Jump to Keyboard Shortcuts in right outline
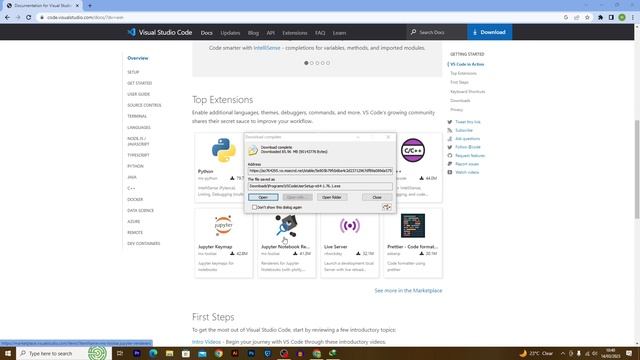The width and height of the screenshot is (640, 360). pyautogui.click(x=468, y=92)
